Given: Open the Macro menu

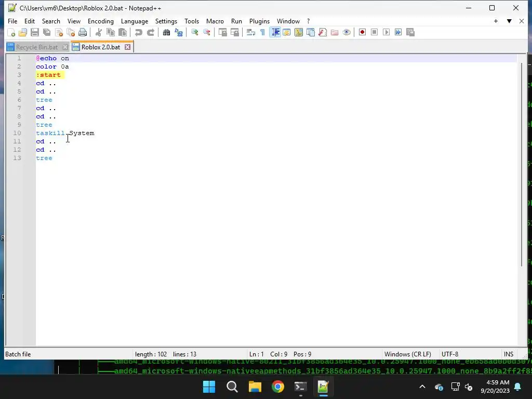Looking at the screenshot, I should 215,21.
